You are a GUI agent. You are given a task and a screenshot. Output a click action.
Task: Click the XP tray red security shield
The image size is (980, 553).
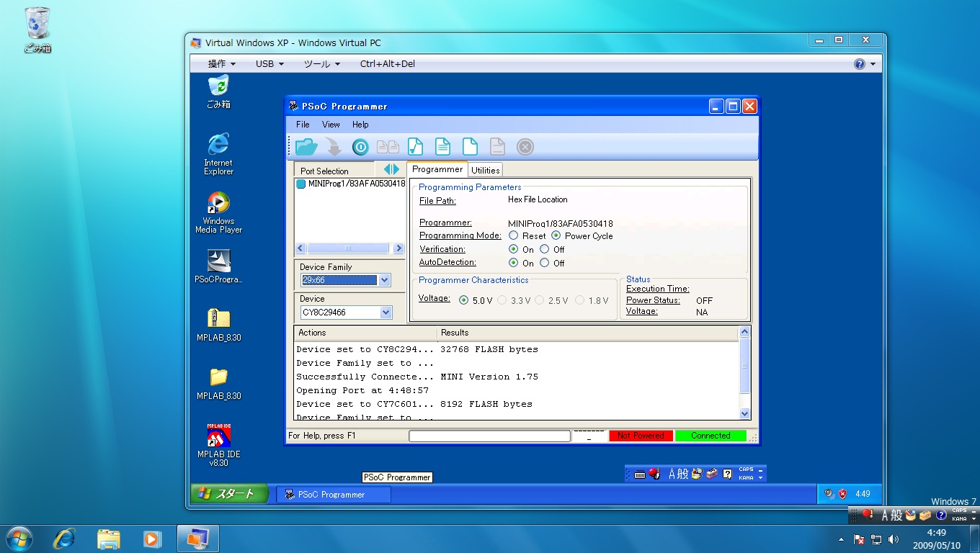pyautogui.click(x=842, y=494)
